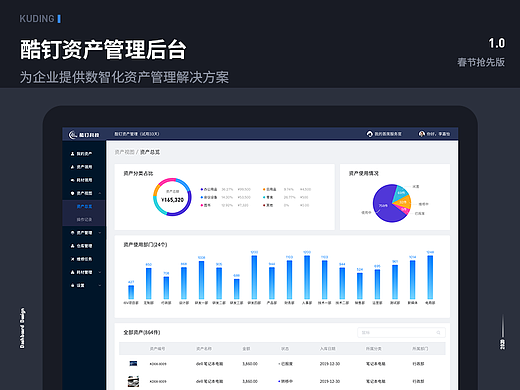Open 仓库管理 in the sidebar
The height and width of the screenshot is (390, 520).
(81, 246)
